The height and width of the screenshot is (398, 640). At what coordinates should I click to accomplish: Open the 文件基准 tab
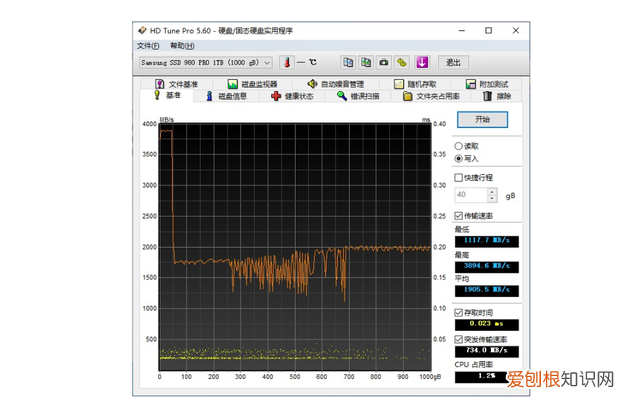point(176,84)
